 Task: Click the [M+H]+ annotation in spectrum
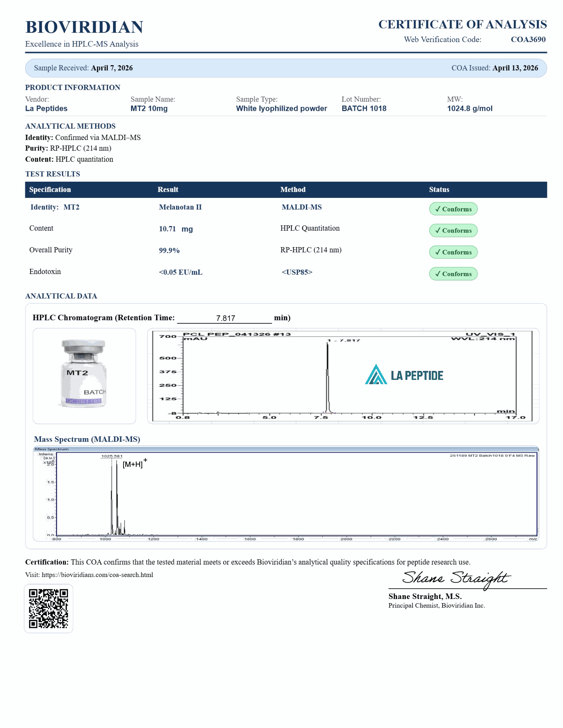pos(135,463)
